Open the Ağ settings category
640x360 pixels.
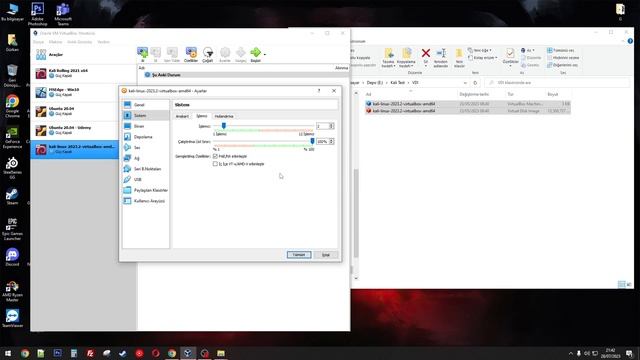[x=146, y=158]
